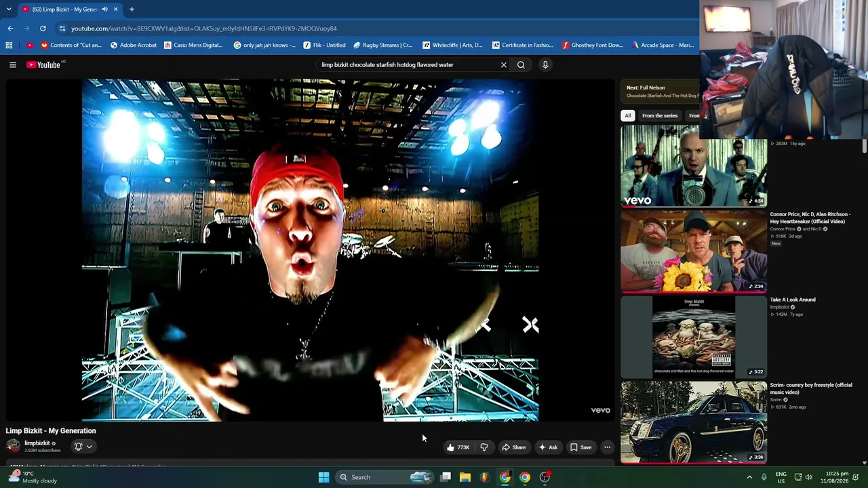Open the taskbar network tray icon
868x488 pixels.
tap(797, 477)
